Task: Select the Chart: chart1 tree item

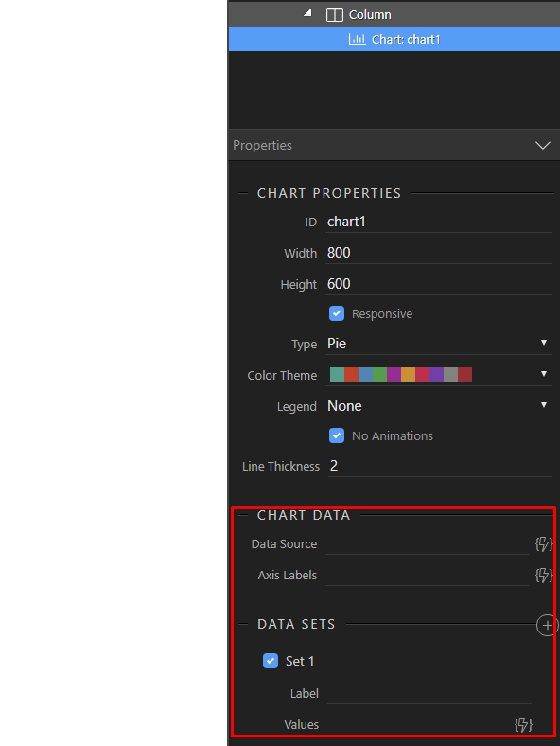Action: [394, 39]
